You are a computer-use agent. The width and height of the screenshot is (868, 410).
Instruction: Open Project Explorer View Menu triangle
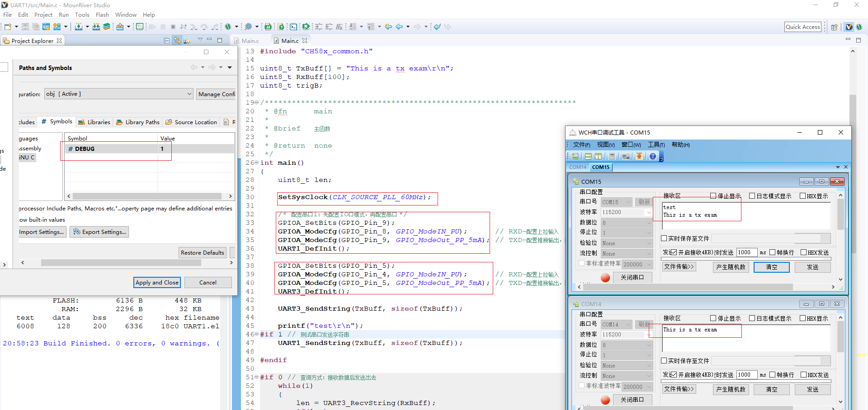(x=200, y=40)
